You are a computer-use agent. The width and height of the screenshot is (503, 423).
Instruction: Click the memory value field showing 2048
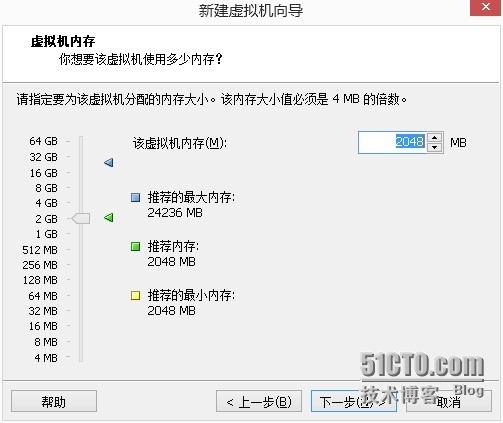click(392, 142)
